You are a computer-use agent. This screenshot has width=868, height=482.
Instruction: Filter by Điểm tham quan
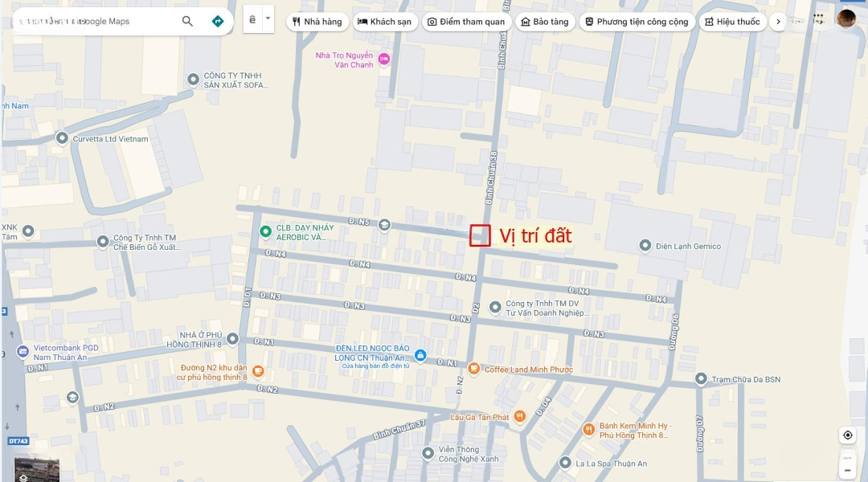pos(466,22)
